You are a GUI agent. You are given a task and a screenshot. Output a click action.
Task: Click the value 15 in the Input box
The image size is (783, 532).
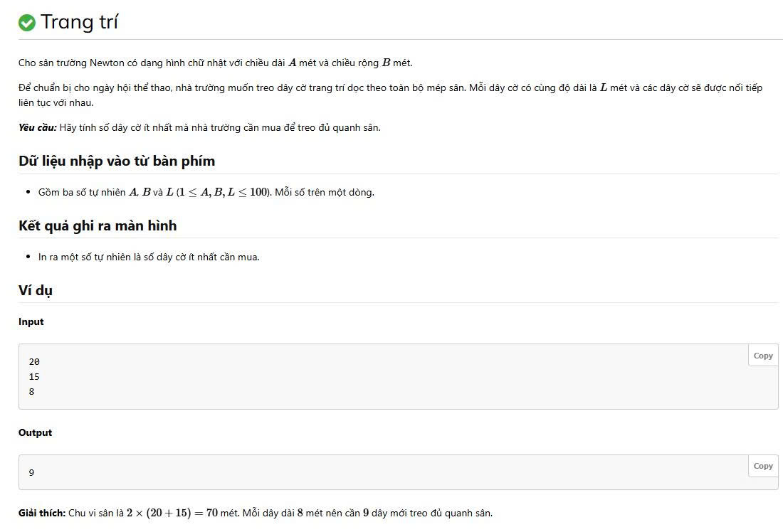(x=34, y=377)
